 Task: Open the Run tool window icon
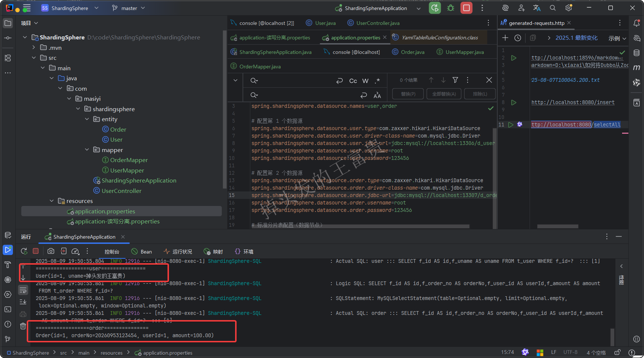coord(7,250)
